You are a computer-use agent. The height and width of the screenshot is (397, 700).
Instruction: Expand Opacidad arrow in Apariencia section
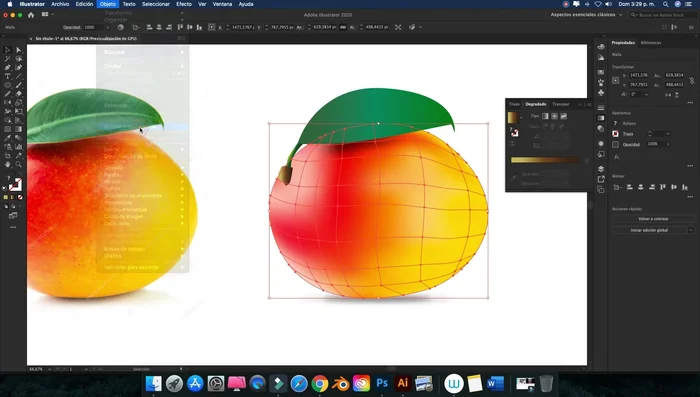point(668,144)
